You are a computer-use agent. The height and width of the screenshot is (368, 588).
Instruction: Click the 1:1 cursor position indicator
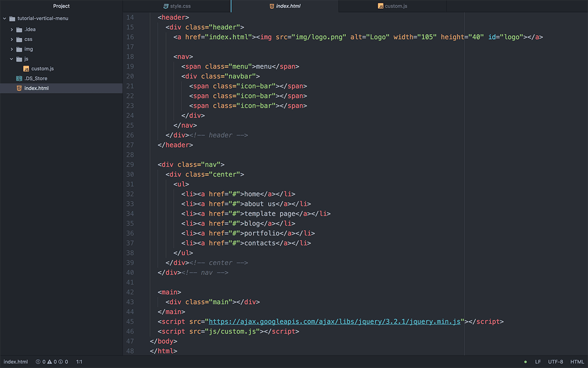pos(79,362)
